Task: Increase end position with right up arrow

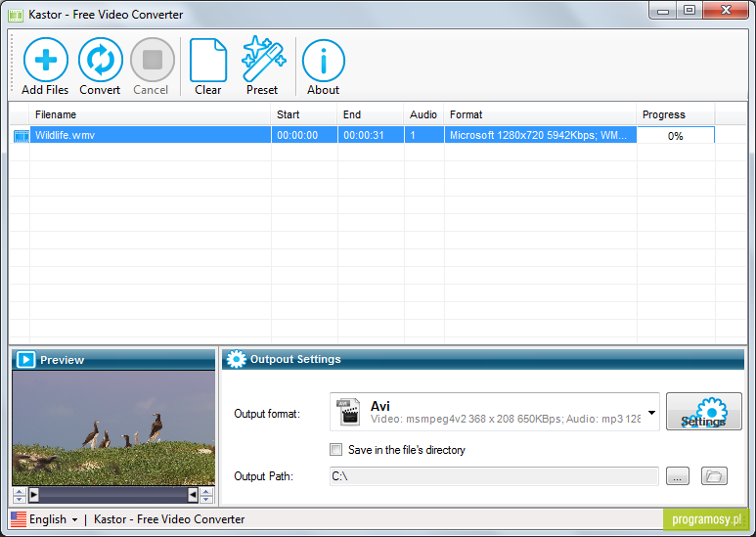Action: pos(206,491)
